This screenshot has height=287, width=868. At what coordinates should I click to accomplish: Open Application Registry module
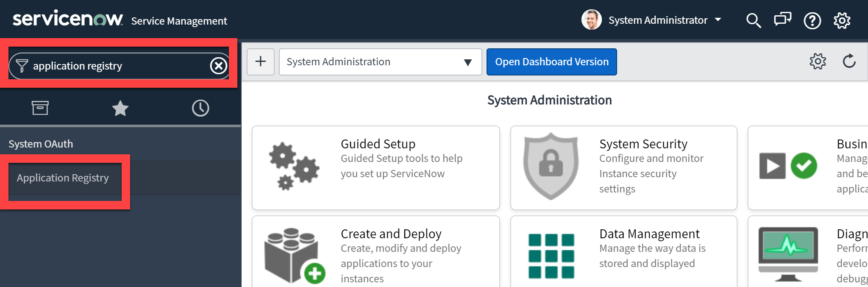point(63,178)
